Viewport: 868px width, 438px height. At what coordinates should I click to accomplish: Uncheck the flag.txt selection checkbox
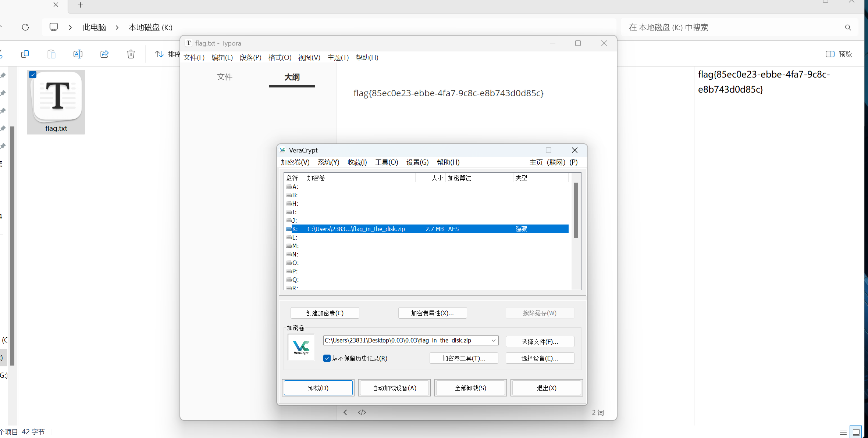point(33,75)
